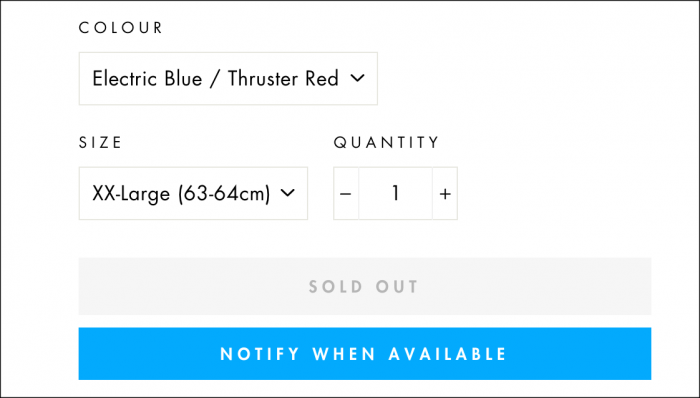Click the disabled Sold Out bar
Viewport: 700px width, 398px height.
coord(365,286)
